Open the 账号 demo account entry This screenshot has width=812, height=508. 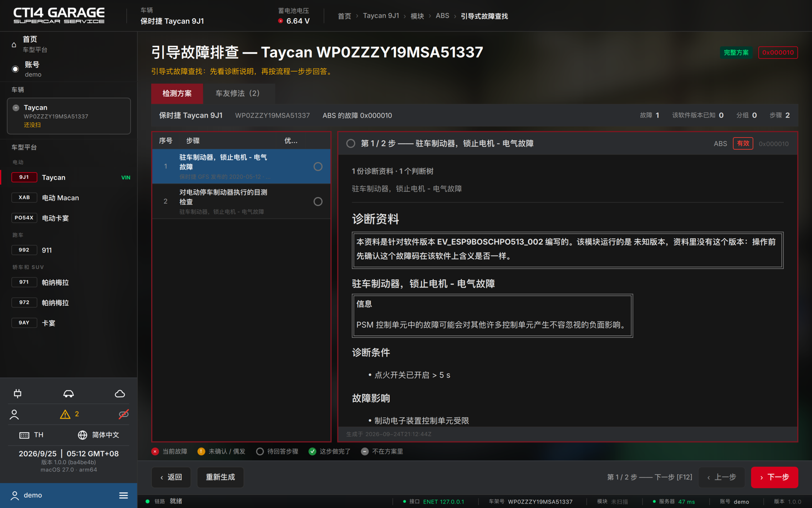[69, 69]
